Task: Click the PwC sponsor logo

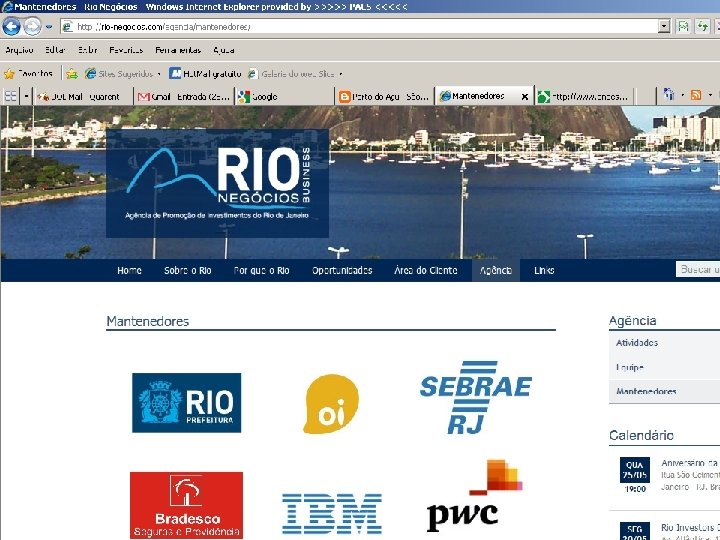Action: click(x=474, y=495)
